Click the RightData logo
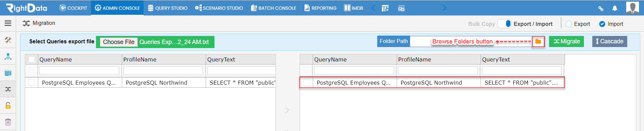 click(27, 8)
